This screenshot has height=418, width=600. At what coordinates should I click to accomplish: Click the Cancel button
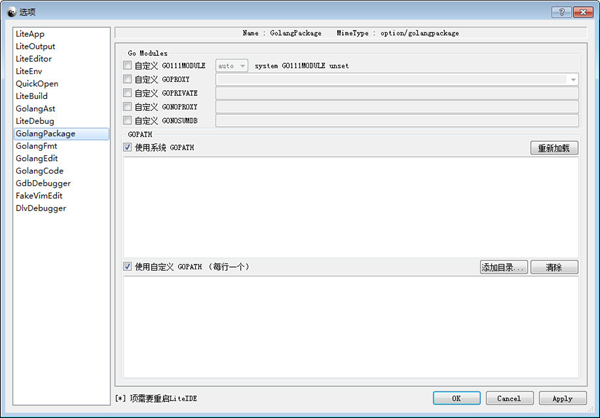[509, 398]
